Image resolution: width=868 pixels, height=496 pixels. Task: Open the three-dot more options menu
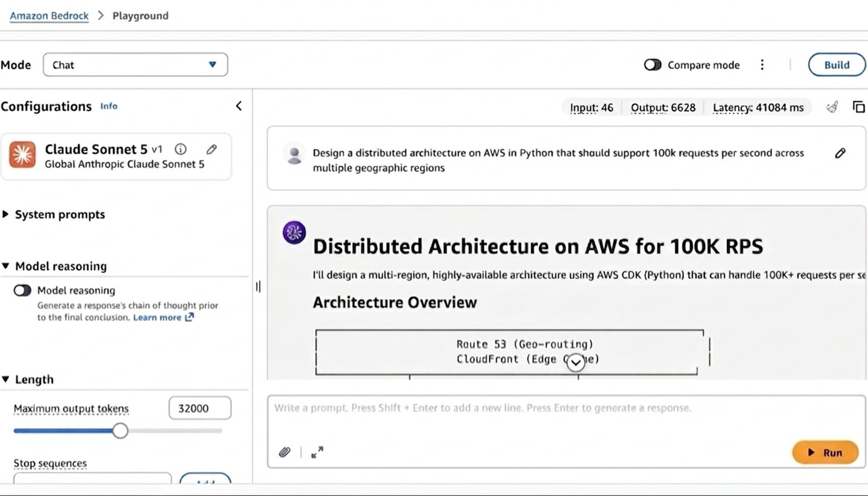tap(762, 65)
